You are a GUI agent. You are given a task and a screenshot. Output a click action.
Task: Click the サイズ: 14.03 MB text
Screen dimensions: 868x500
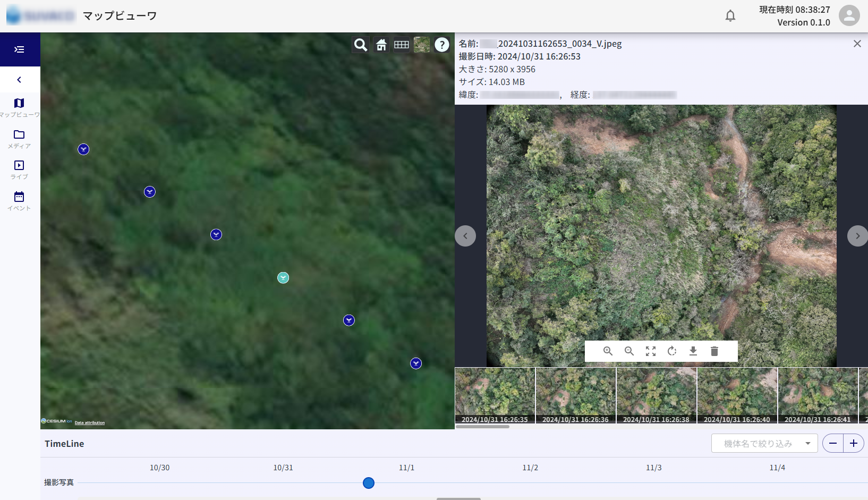coord(492,82)
